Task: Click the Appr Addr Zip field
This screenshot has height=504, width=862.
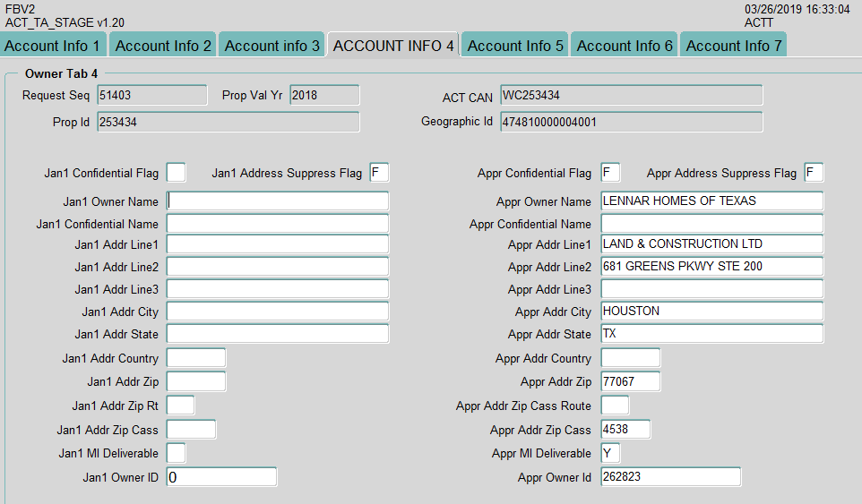Action: coord(630,382)
